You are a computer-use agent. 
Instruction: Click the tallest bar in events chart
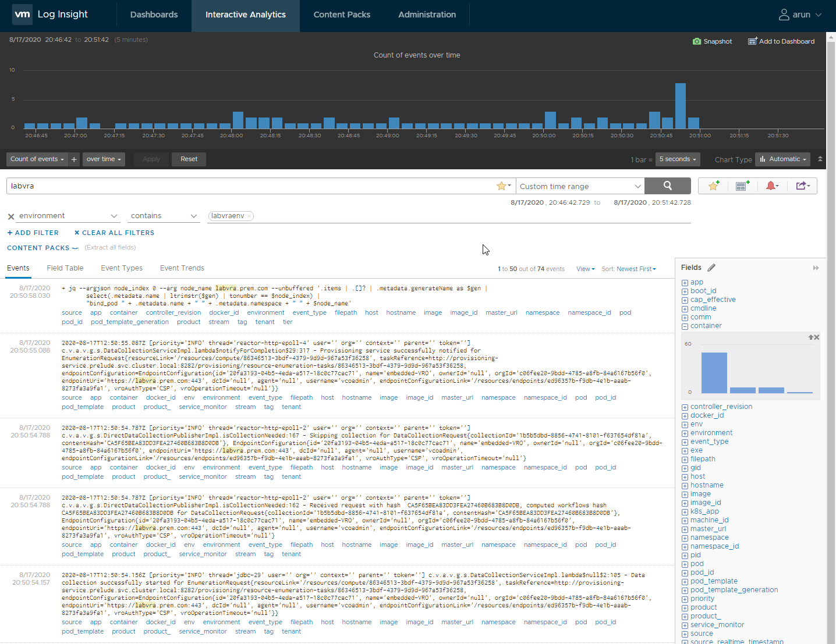pyautogui.click(x=681, y=106)
